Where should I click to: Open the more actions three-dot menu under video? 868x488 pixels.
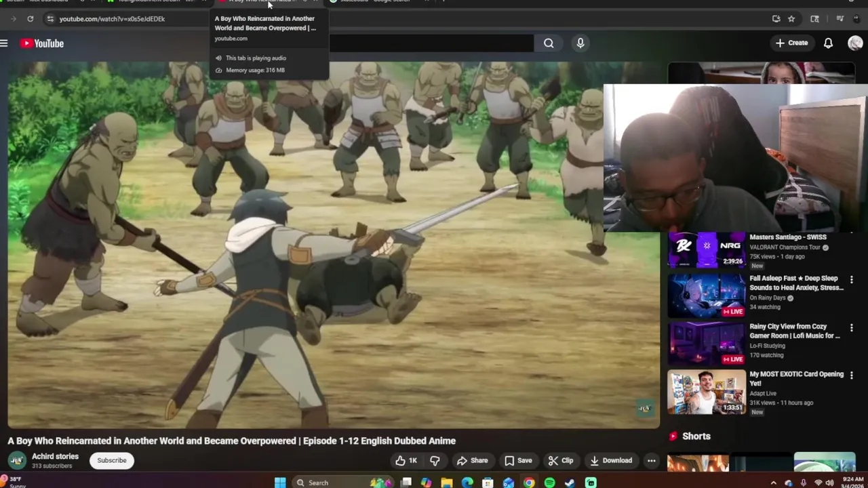(x=651, y=461)
